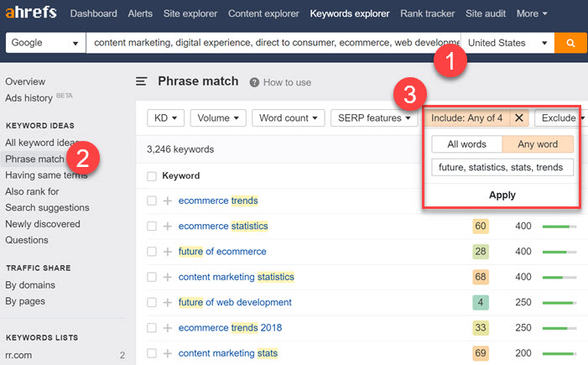Open the content marketing statistics keyword link
Screen dimensions: 588x365
tap(236, 277)
